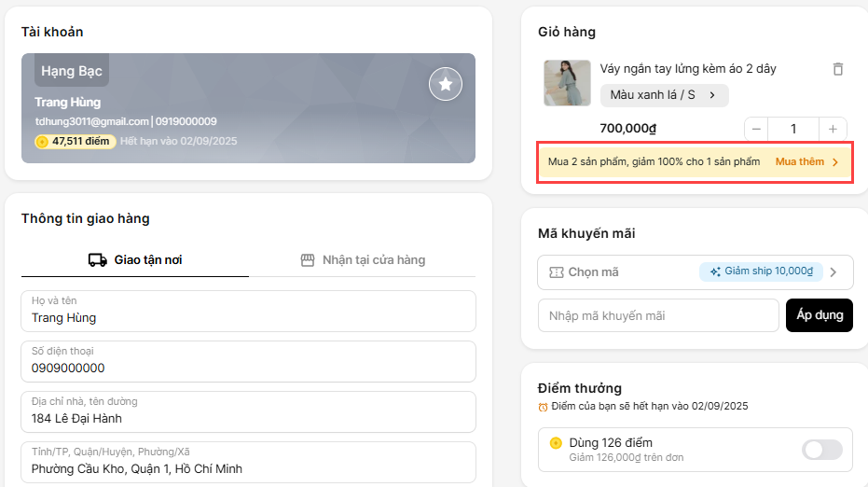Click the Giảm ship 10,000₫ tag
This screenshot has width=868, height=487.
[761, 271]
